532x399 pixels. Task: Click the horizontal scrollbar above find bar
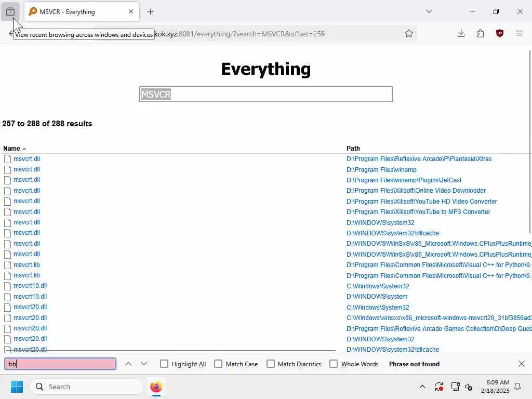(170, 351)
